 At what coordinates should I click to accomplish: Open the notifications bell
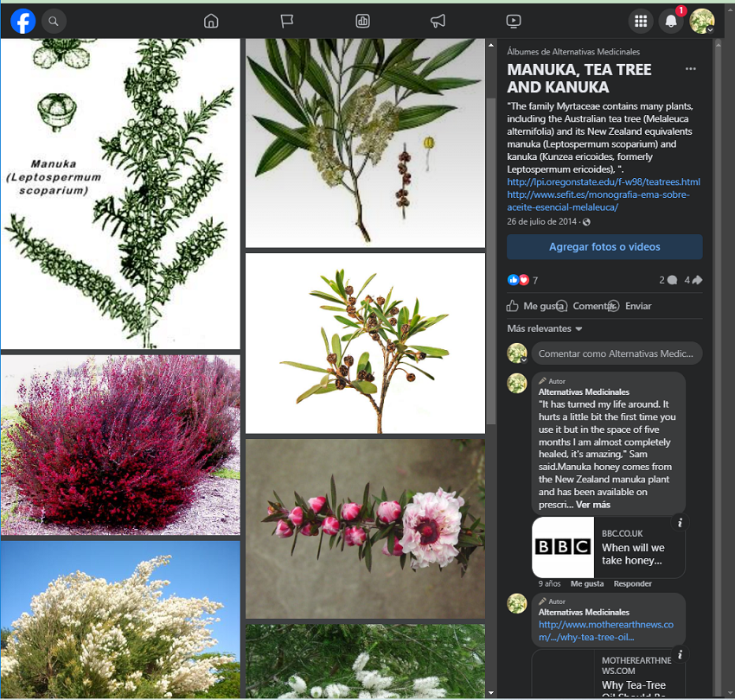(x=671, y=21)
